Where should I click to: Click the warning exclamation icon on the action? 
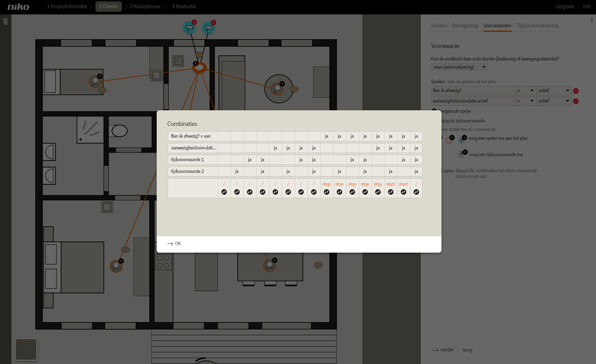click(x=195, y=64)
